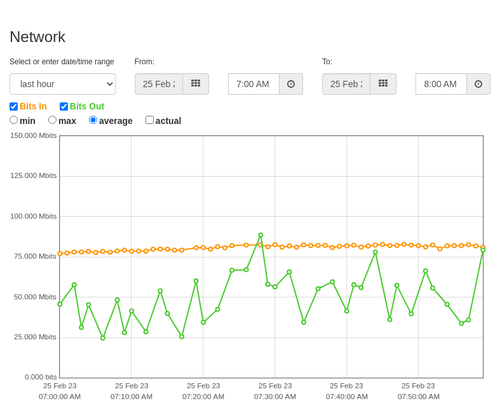The width and height of the screenshot is (500, 403).
Task: Click the first Bits Out point at 07:00
Action: coord(60,304)
